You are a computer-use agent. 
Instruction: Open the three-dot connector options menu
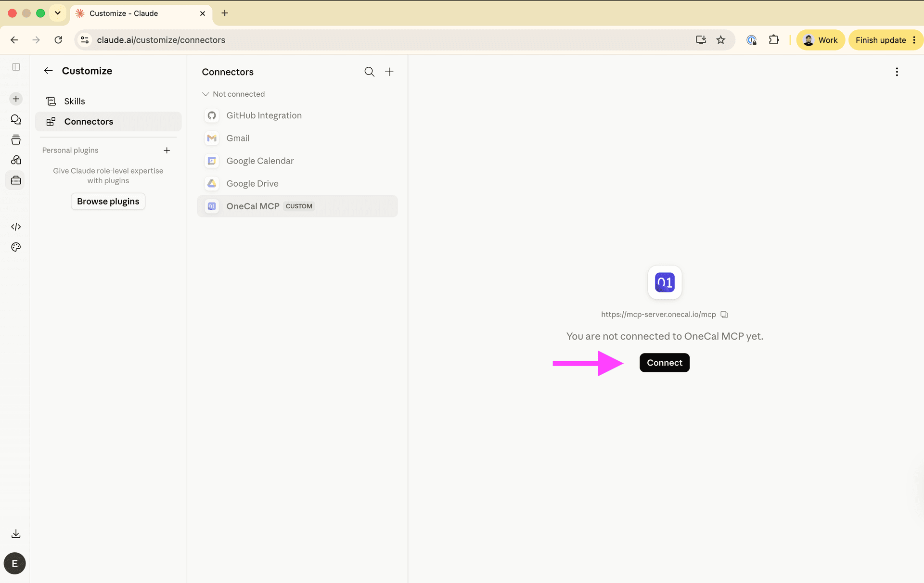point(897,72)
